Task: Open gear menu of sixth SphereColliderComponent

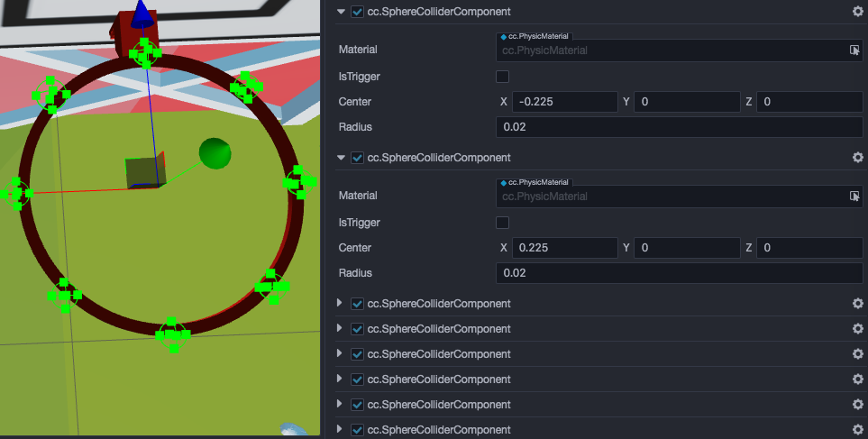Action: 857,380
